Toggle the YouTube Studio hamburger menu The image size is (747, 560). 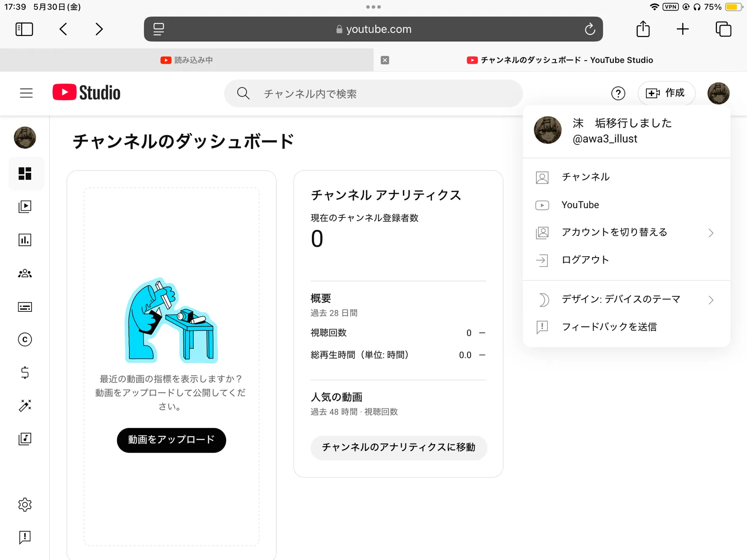pyautogui.click(x=26, y=93)
